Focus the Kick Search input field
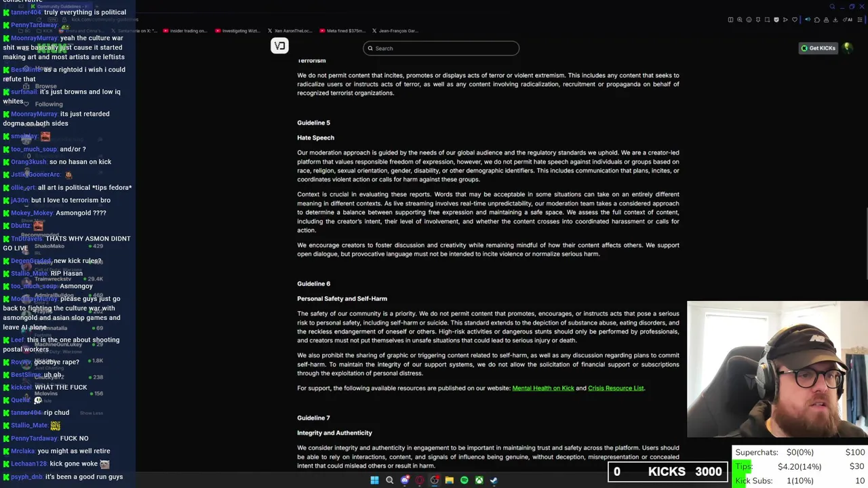Screen dimensions: 868x488 [441, 48]
